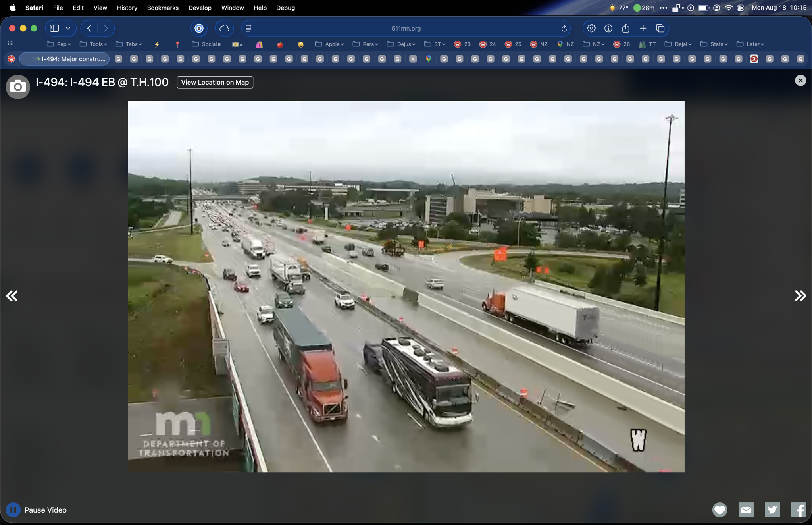The height and width of the screenshot is (525, 812).
Task: Show Safari tab overview
Action: point(660,28)
